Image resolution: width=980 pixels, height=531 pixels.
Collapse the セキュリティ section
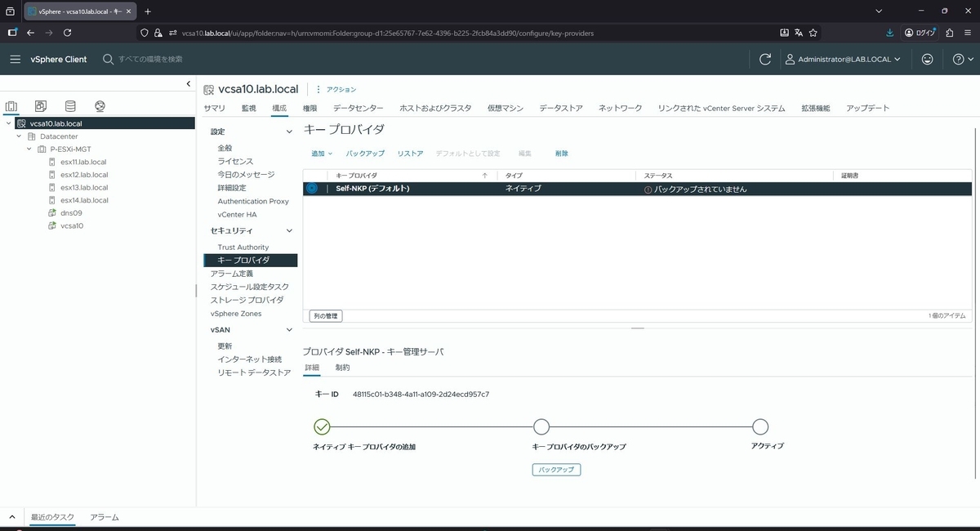(x=288, y=231)
